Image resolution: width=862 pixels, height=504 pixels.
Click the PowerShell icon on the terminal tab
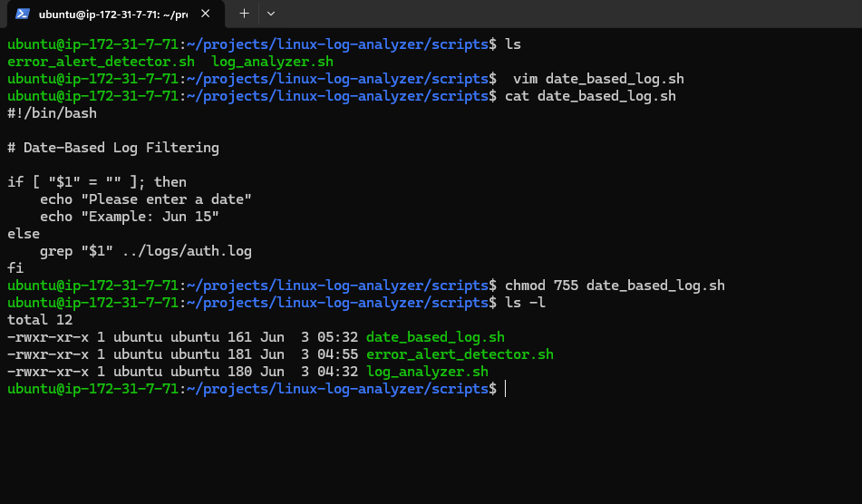pyautogui.click(x=22, y=14)
